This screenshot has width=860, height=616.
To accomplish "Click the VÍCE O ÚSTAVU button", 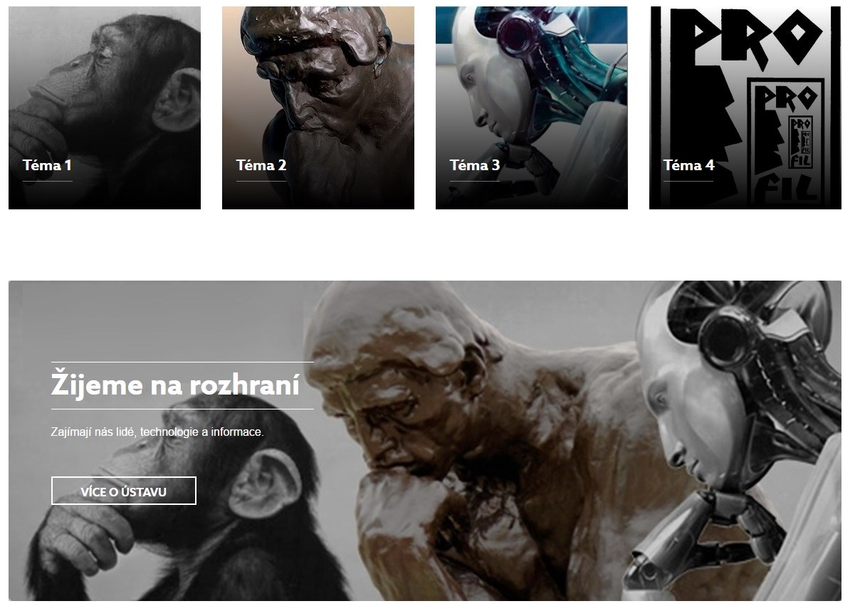I will click(124, 491).
